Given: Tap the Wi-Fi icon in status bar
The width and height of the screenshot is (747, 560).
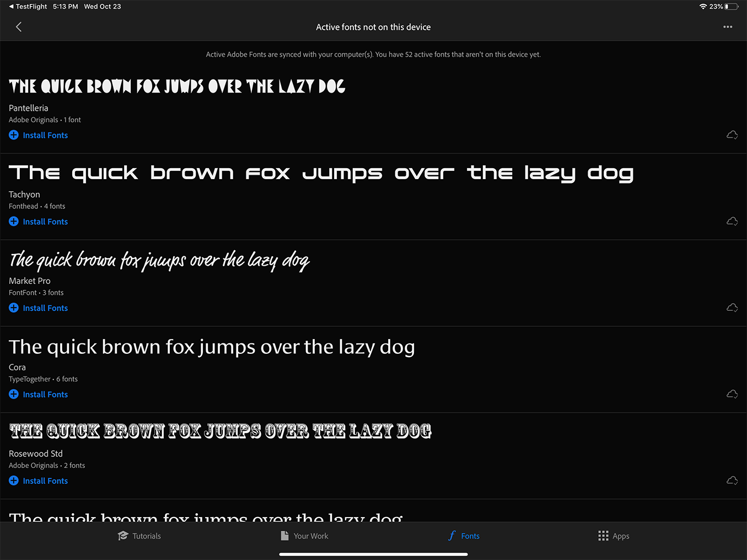Looking at the screenshot, I should point(703,7).
